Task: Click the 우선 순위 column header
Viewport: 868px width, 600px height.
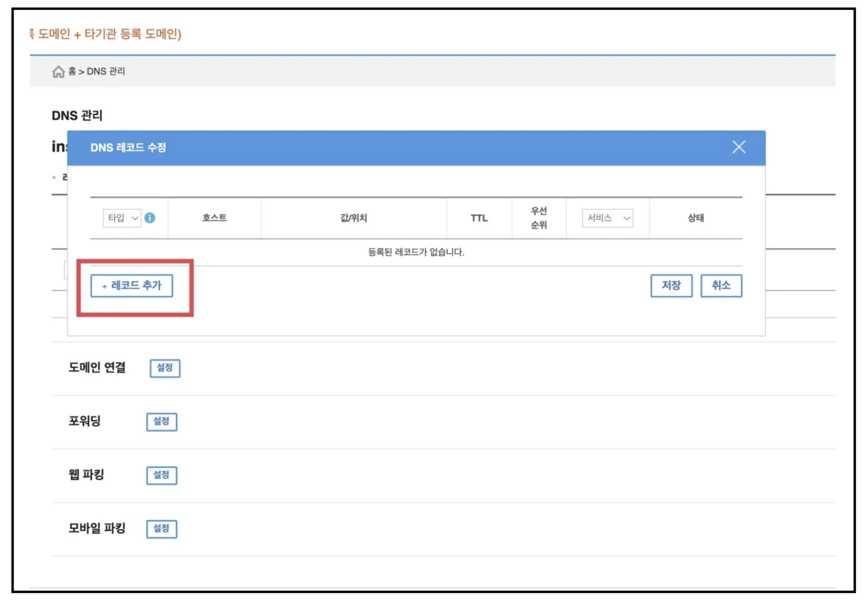Action: [x=539, y=218]
